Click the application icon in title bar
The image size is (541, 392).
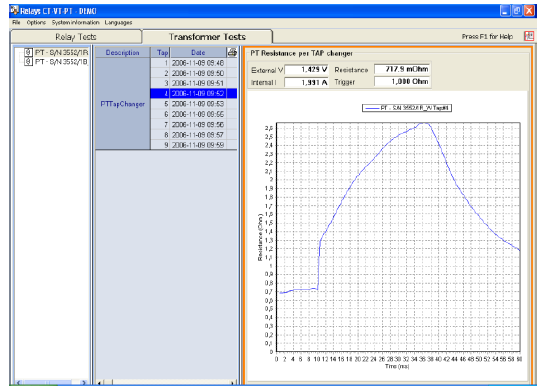coord(14,11)
